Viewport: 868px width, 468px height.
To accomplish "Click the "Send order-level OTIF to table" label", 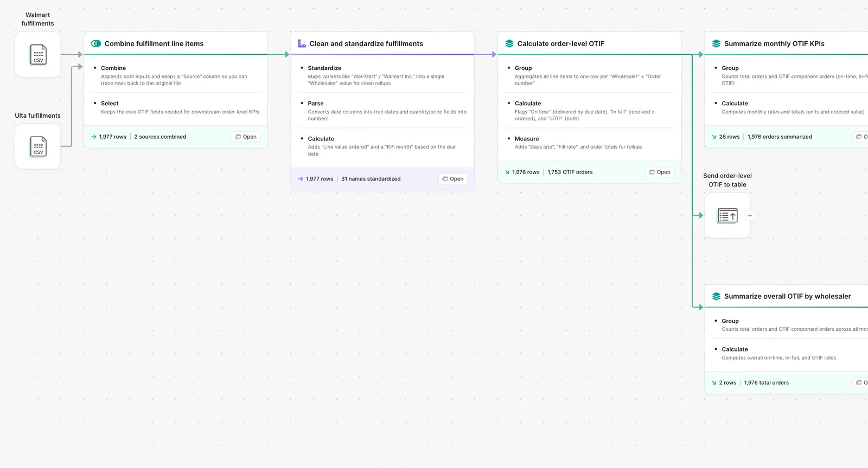I will [x=727, y=180].
